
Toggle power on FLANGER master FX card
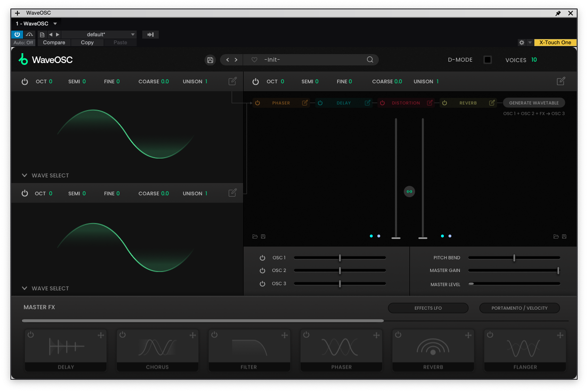click(490, 335)
